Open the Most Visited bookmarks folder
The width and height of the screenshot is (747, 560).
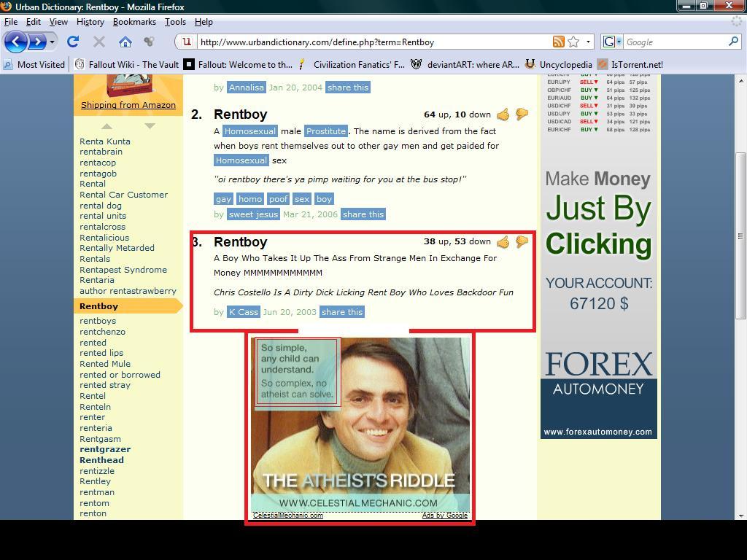34,64
